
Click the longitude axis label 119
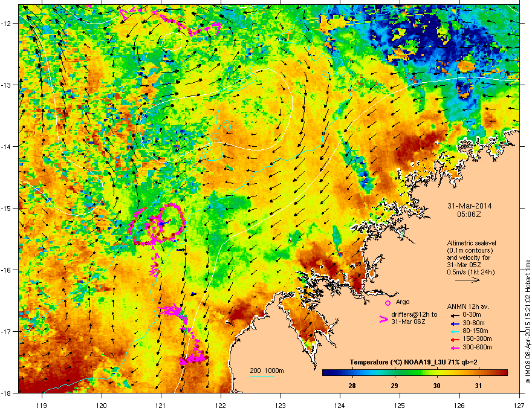pos(42,405)
